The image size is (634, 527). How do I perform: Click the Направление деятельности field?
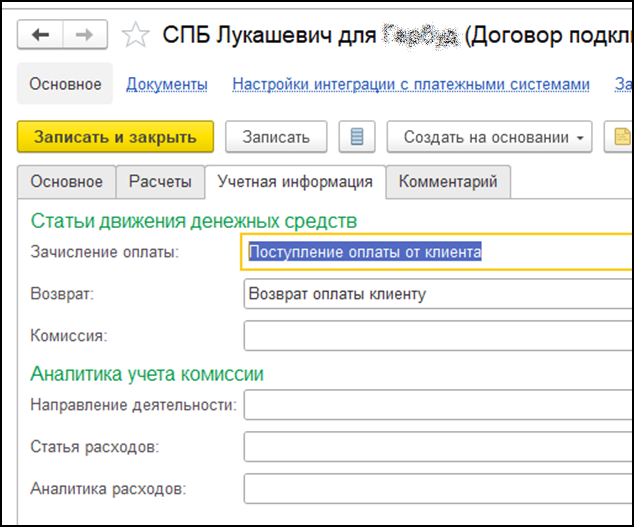pos(438,405)
